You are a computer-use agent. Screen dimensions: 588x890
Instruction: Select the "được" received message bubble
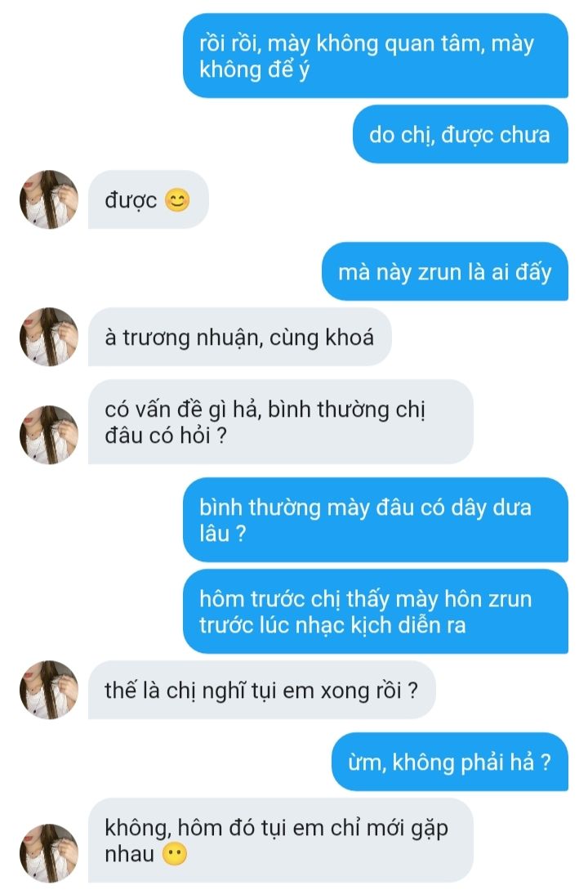(x=149, y=199)
